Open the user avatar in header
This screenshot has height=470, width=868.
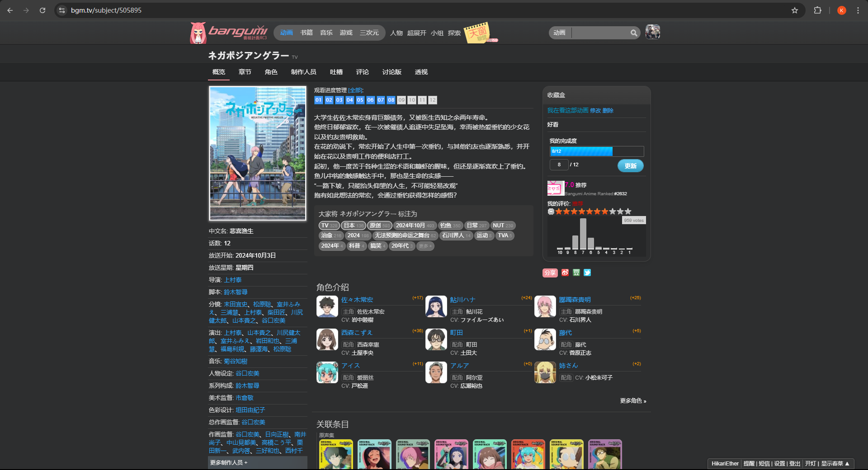[x=652, y=32]
